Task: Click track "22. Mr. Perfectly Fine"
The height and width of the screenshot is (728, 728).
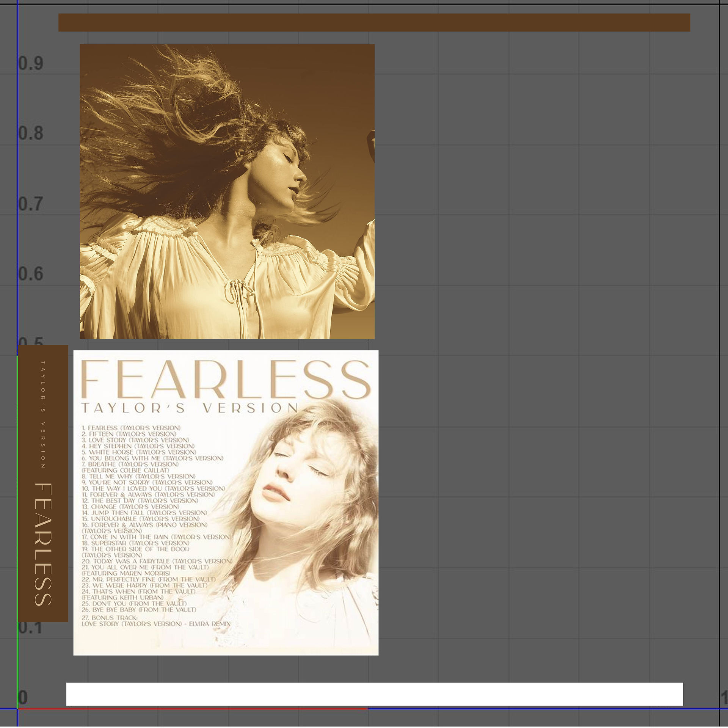Action: tap(149, 579)
